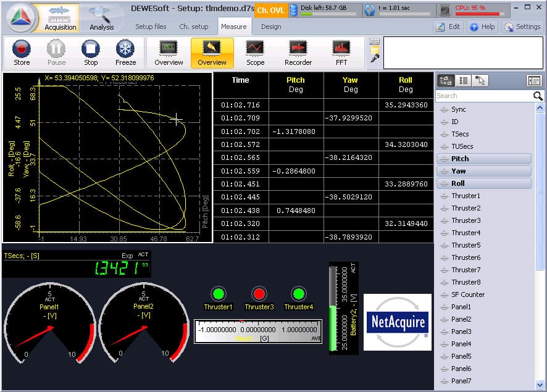Click the disk space left icon
Screen dimensions: 547x392
pyautogui.click(x=294, y=10)
